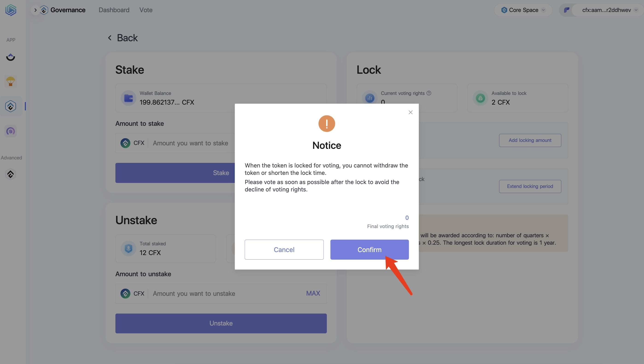Click the Advanced section diamond icon
Viewport: 644px width, 364px height.
tap(11, 174)
